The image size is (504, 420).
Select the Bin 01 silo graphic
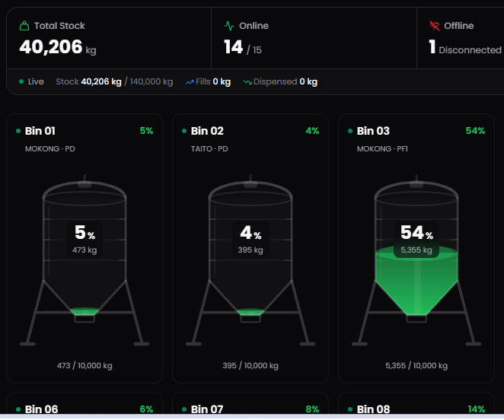pyautogui.click(x=85, y=260)
